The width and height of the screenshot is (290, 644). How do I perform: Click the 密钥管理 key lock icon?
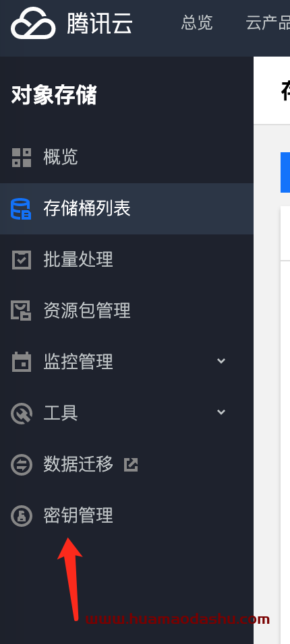(22, 516)
